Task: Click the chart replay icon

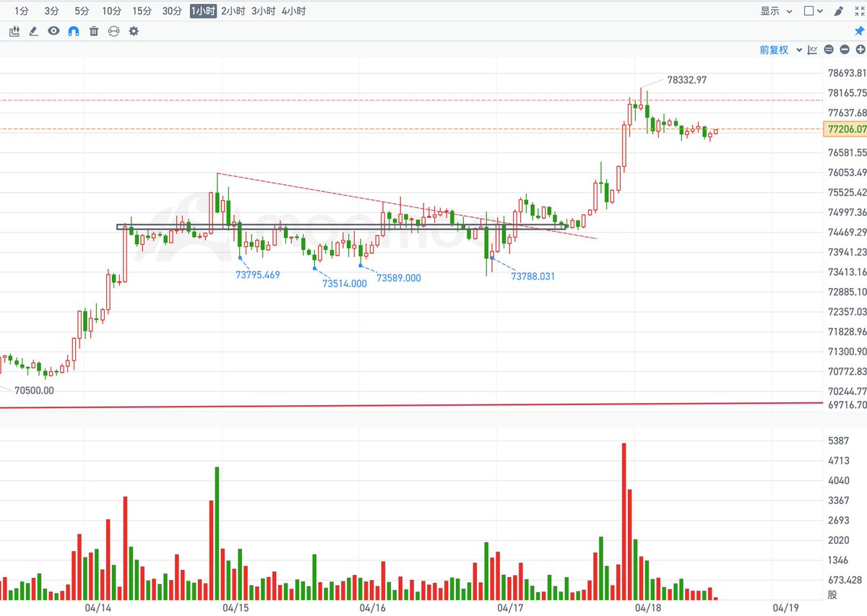Action: [x=113, y=31]
